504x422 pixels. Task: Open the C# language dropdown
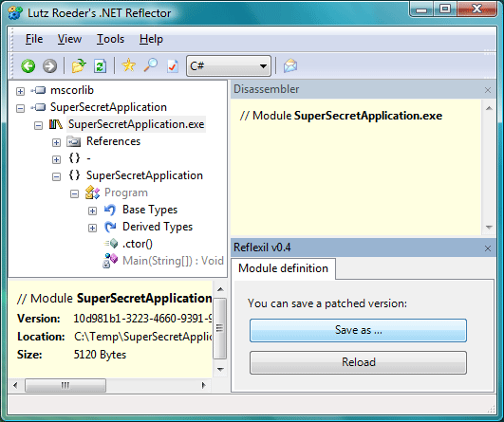pos(229,66)
